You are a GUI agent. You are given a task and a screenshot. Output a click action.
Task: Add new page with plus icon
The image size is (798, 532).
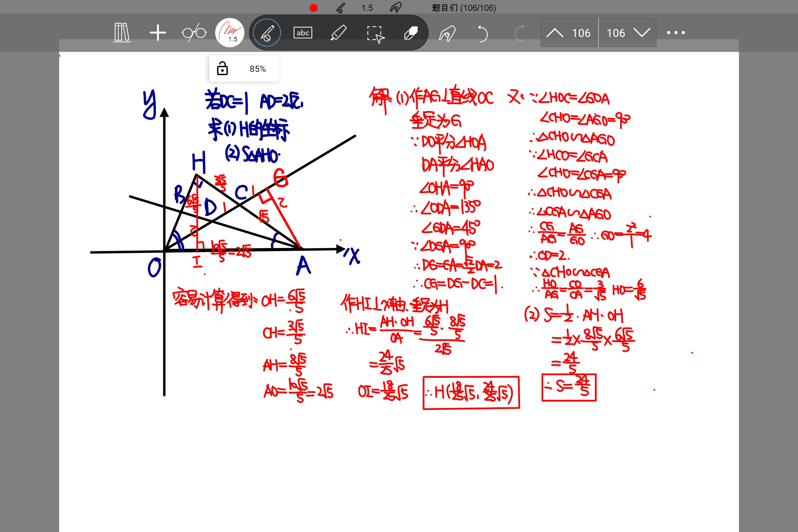158,33
